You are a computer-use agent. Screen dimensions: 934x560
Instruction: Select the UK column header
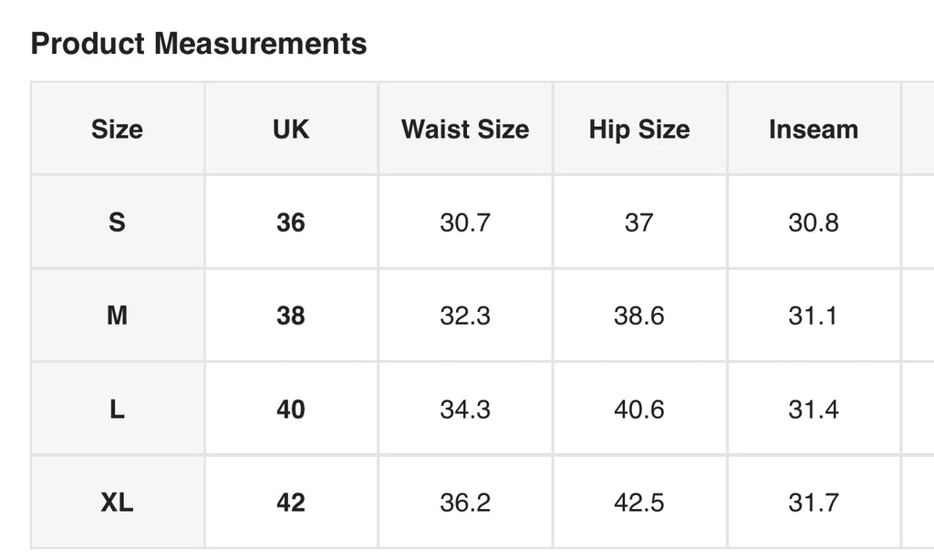(x=291, y=129)
